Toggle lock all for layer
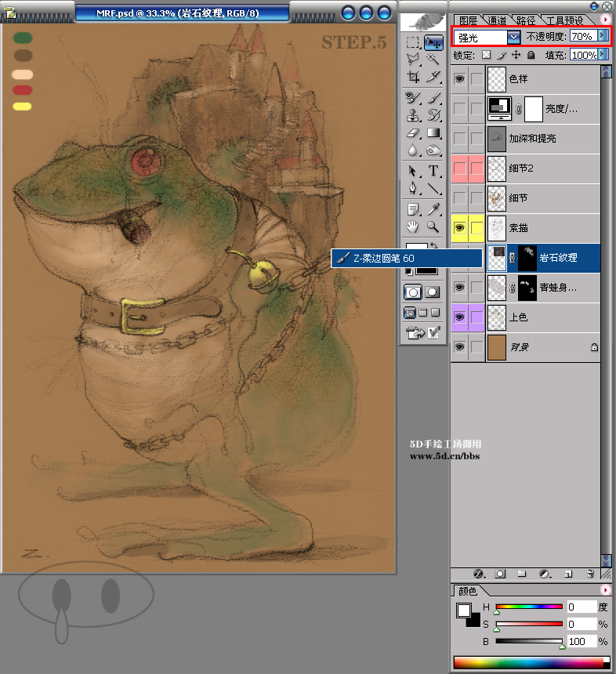The width and height of the screenshot is (616, 674). [531, 55]
